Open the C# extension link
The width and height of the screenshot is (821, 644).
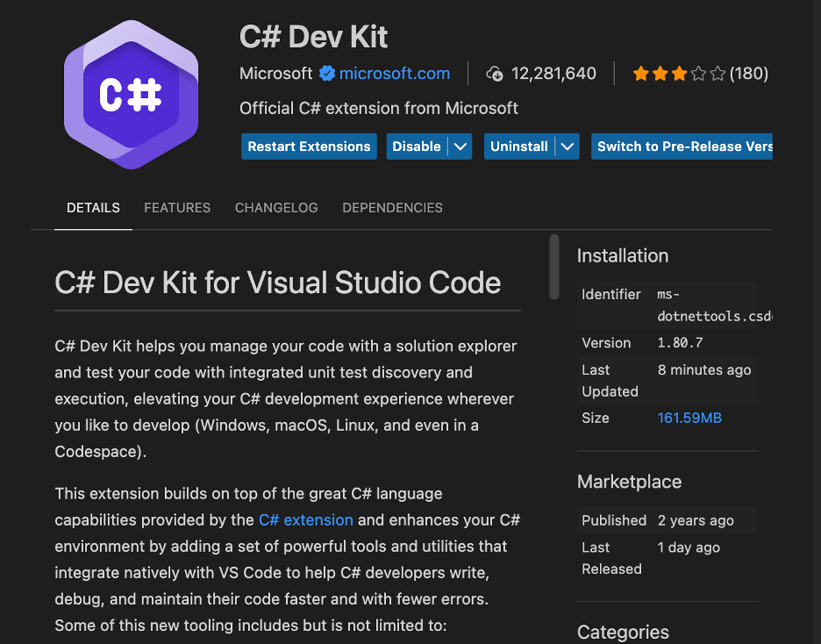[306, 520]
